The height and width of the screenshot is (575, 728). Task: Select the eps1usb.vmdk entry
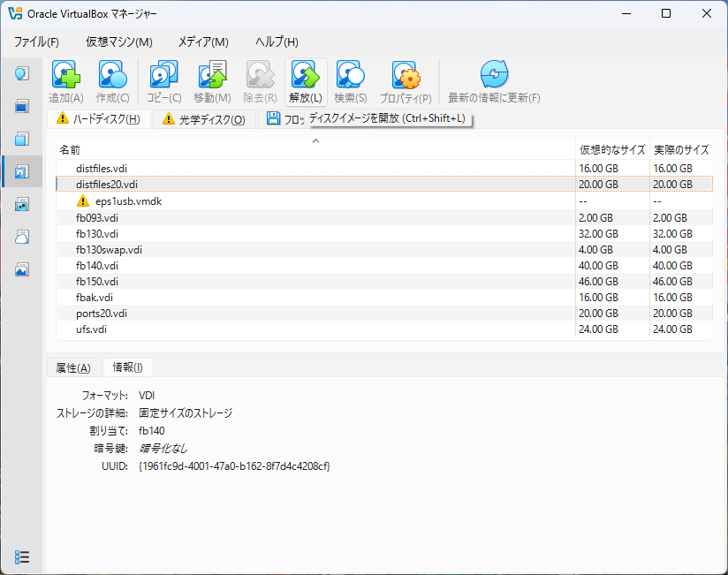(x=384, y=201)
